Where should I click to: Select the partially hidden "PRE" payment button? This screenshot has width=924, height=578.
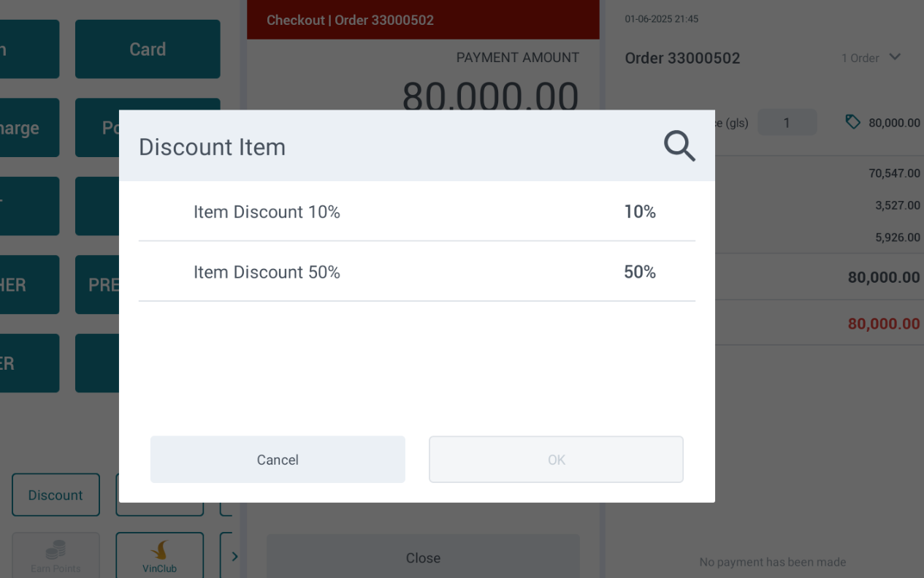pos(97,285)
